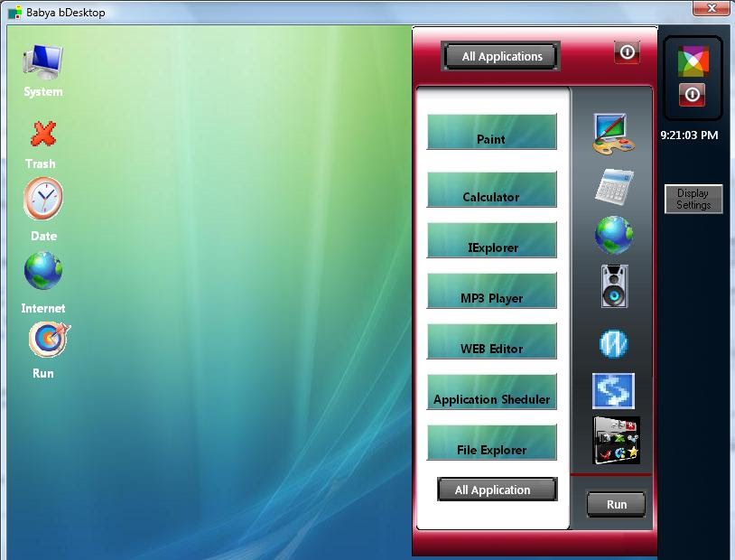
Task: Launch Calculator from the applications list
Action: (492, 190)
